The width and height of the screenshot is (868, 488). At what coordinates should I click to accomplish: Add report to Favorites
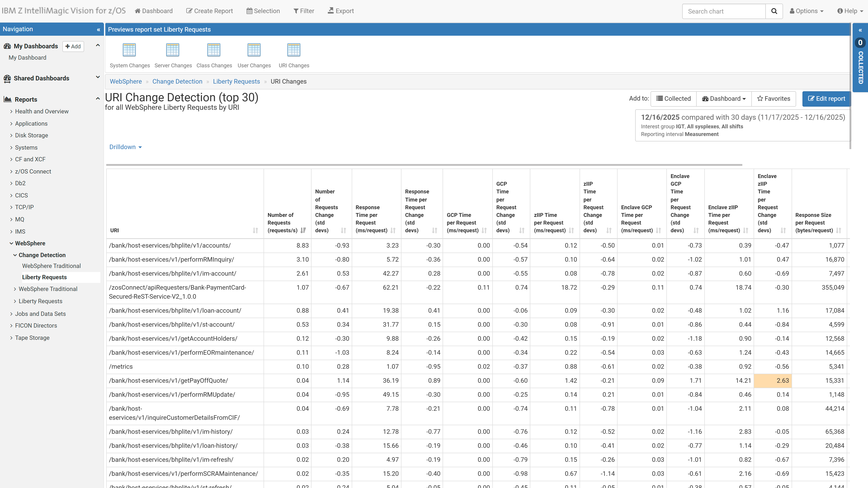click(x=774, y=99)
